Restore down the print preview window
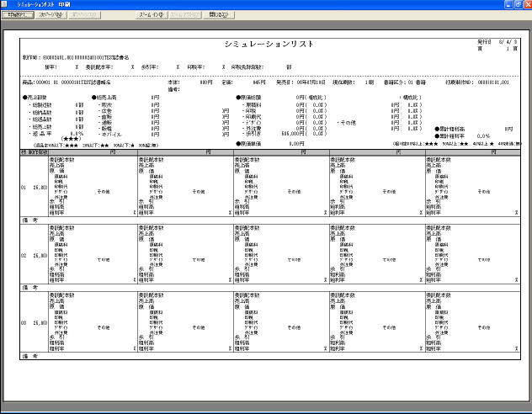The height and width of the screenshot is (414, 532). [x=519, y=4]
